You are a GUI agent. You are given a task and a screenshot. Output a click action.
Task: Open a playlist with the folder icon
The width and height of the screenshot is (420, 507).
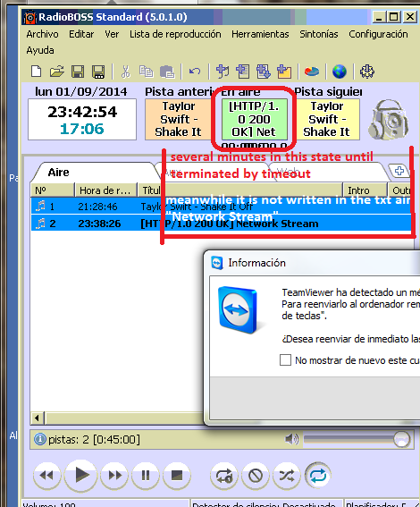[x=57, y=72]
